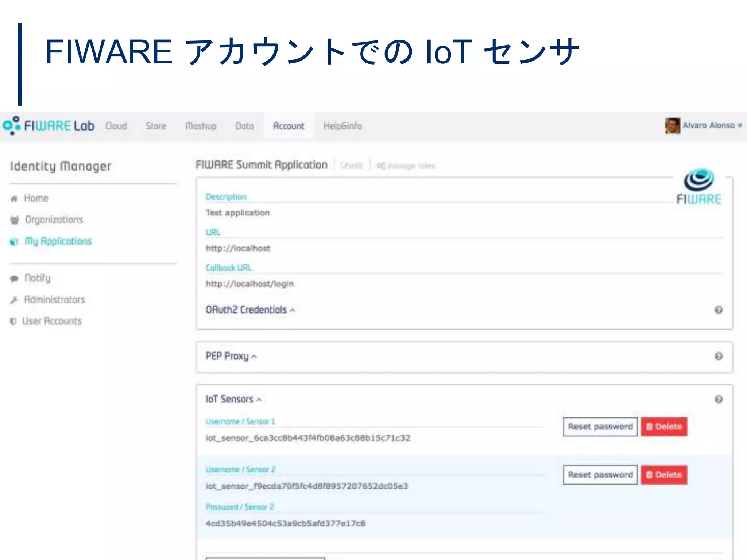Reset password for Sensor 2
The width and height of the screenshot is (747, 560).
coord(600,475)
